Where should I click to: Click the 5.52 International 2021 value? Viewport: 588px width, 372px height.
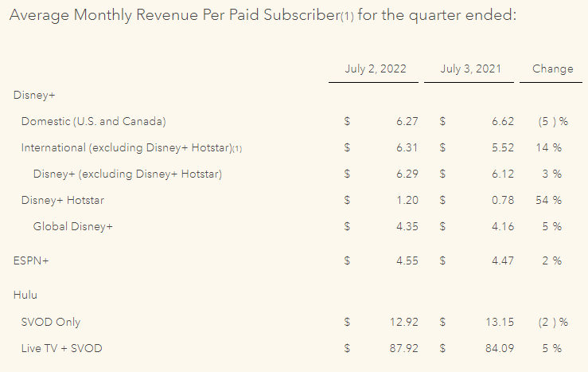pos(503,147)
